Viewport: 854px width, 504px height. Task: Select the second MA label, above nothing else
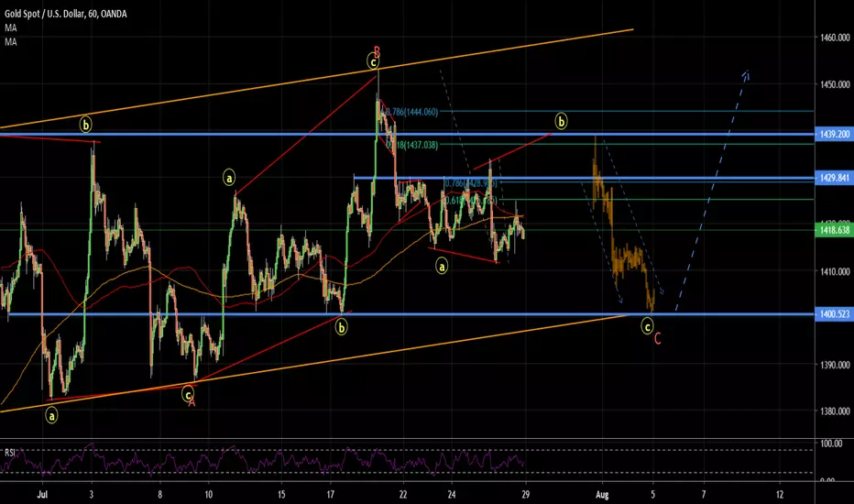click(10, 42)
